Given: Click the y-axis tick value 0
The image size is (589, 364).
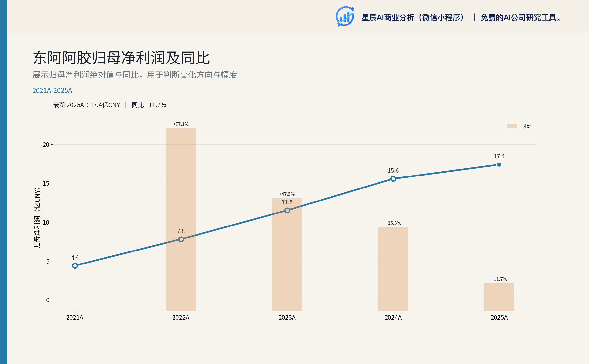Looking at the screenshot, I should click(48, 300).
